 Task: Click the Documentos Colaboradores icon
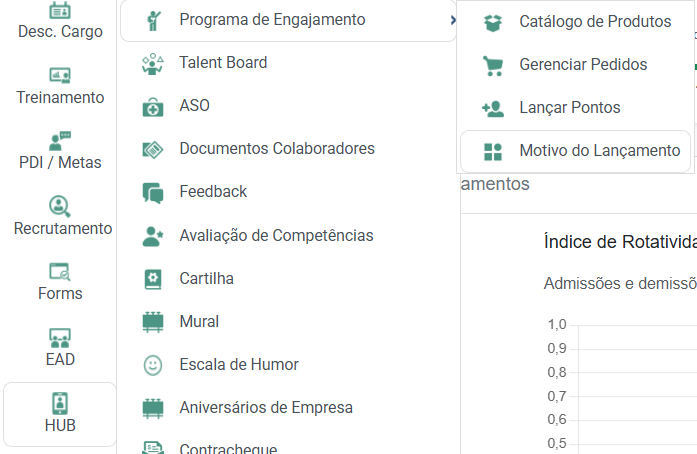pyautogui.click(x=153, y=149)
